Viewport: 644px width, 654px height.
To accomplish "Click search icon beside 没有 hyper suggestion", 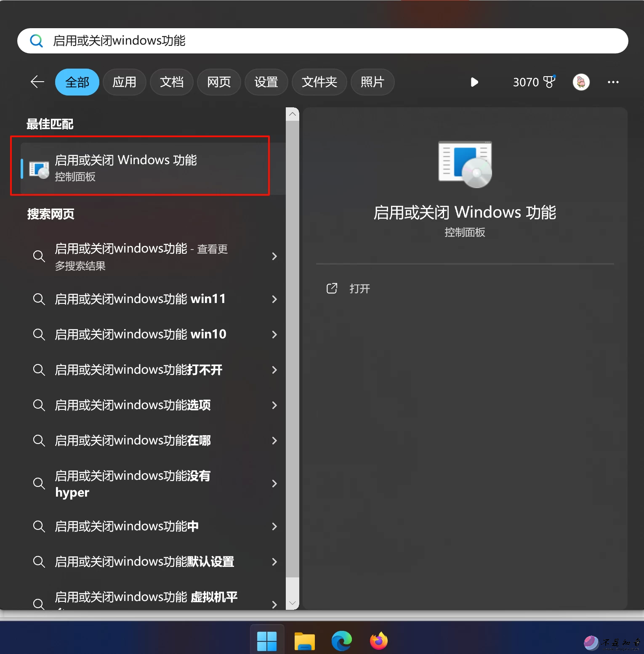I will coord(39,484).
